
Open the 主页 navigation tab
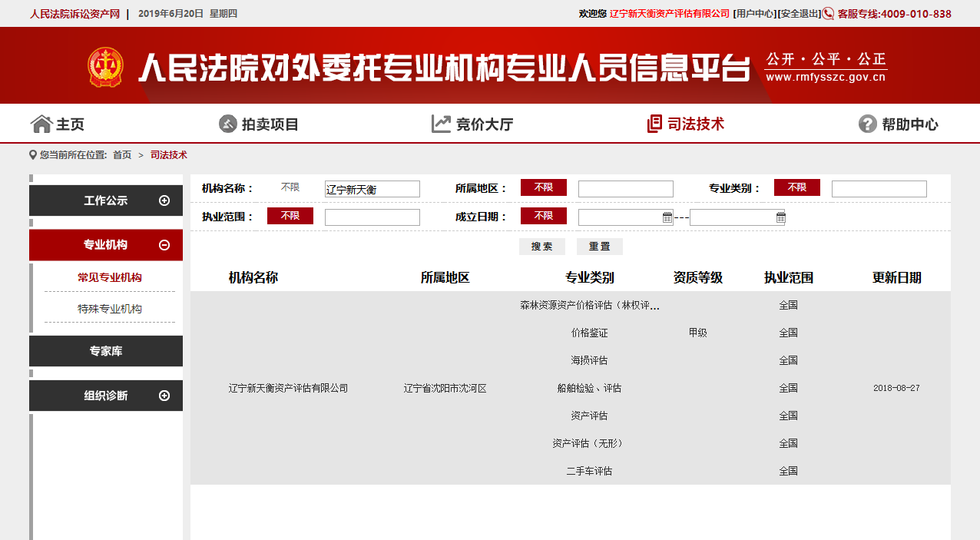tap(58, 124)
